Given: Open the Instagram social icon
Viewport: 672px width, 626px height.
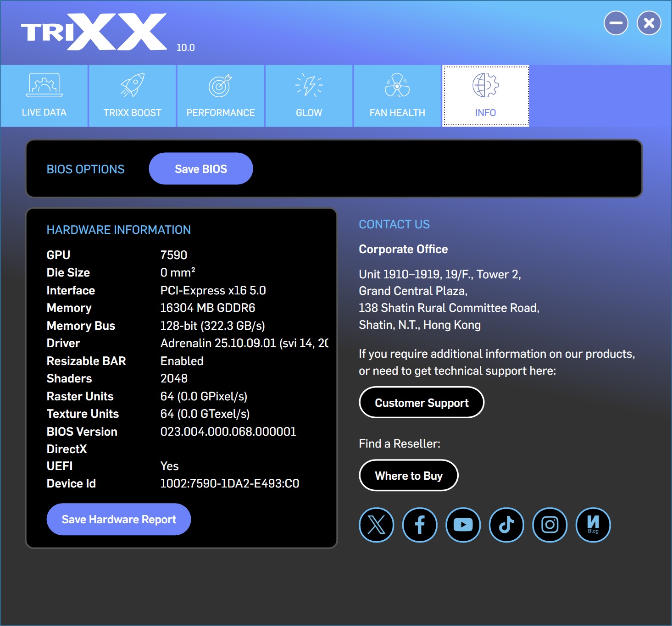Looking at the screenshot, I should coord(550,525).
